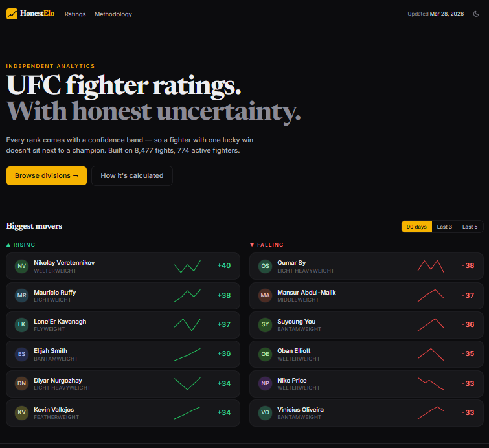The image size is (489, 448).
Task: Toggle the dark mode moon icon
Action: click(476, 14)
